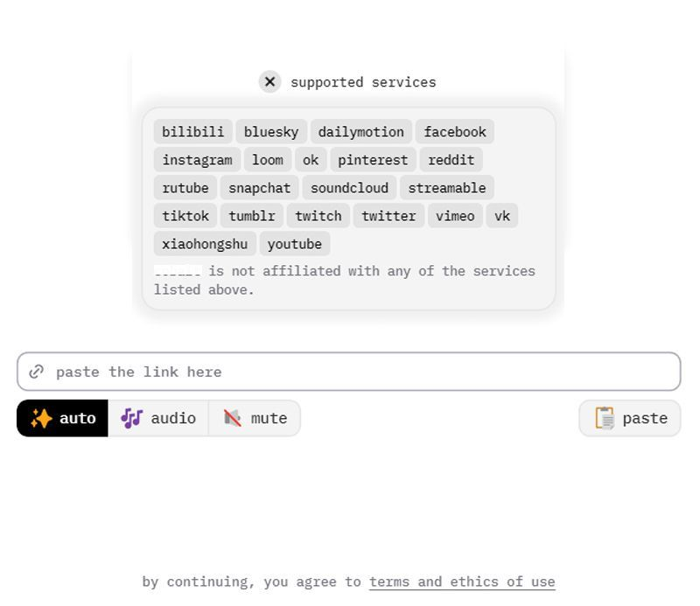Click the bilibili service tag

pos(192,132)
